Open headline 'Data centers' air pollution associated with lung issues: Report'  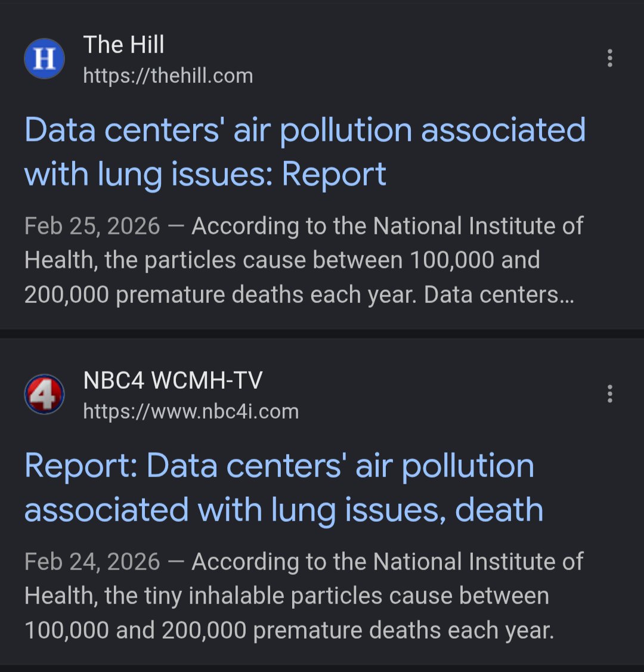tap(305, 152)
